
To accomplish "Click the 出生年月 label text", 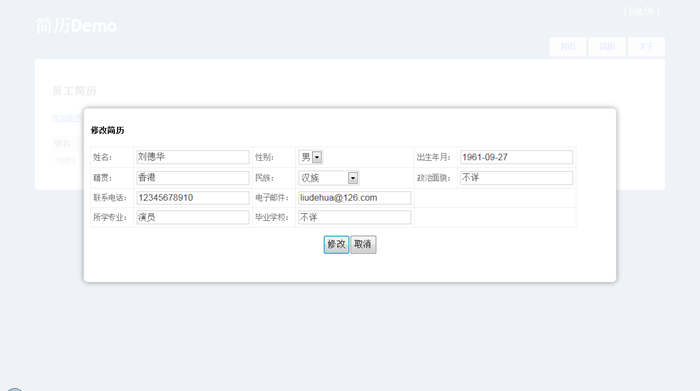I will pos(433,157).
